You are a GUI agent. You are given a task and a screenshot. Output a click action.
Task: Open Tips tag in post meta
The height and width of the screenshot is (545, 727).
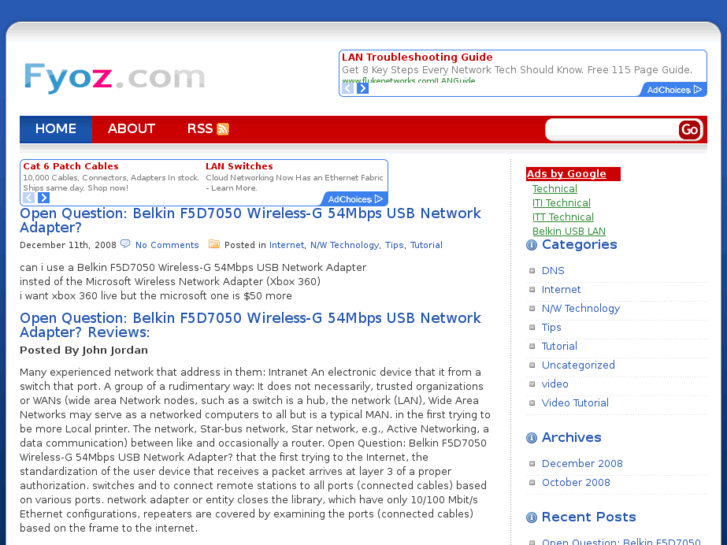click(394, 245)
